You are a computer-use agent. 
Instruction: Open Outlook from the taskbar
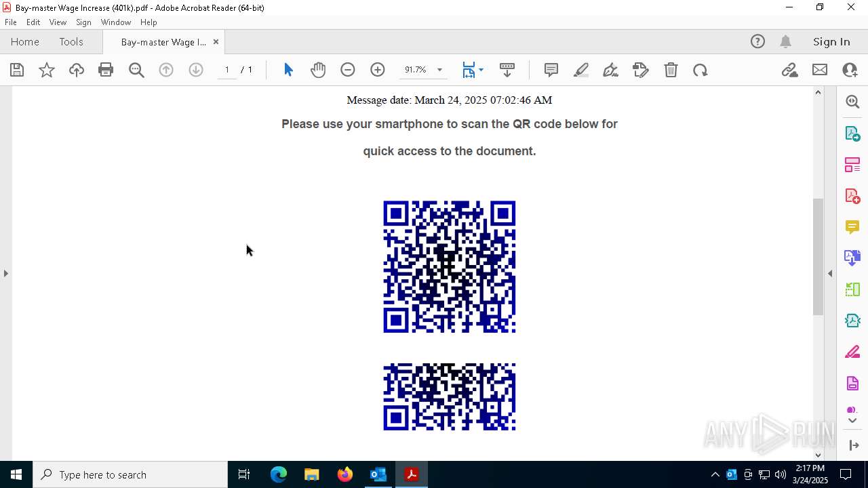pos(378,474)
